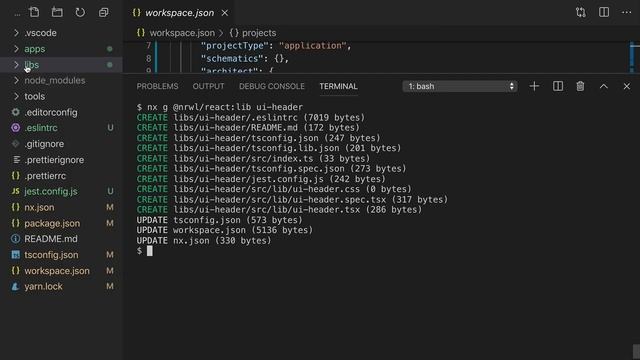Switch to the Debug Console tab
The width and height of the screenshot is (640, 360).
pos(271,87)
